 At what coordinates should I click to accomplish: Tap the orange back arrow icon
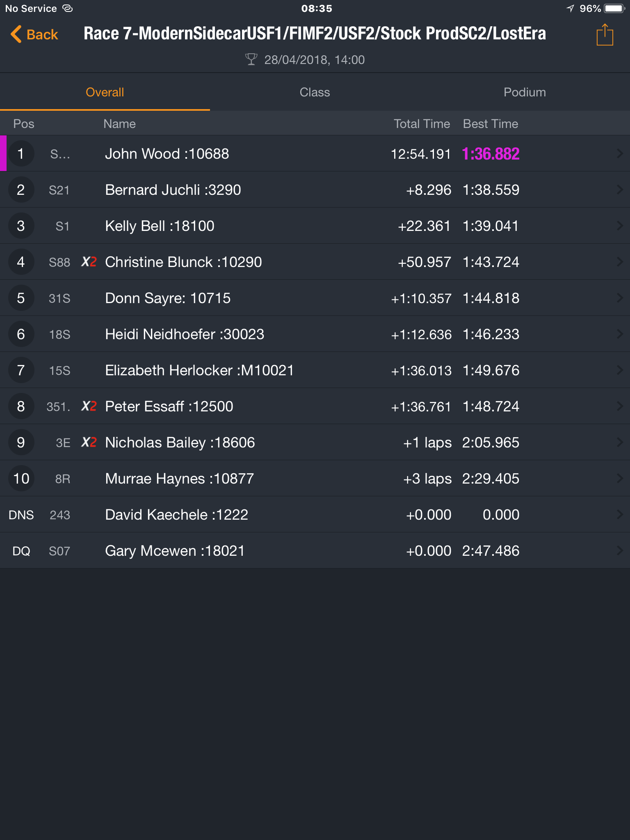(x=16, y=34)
